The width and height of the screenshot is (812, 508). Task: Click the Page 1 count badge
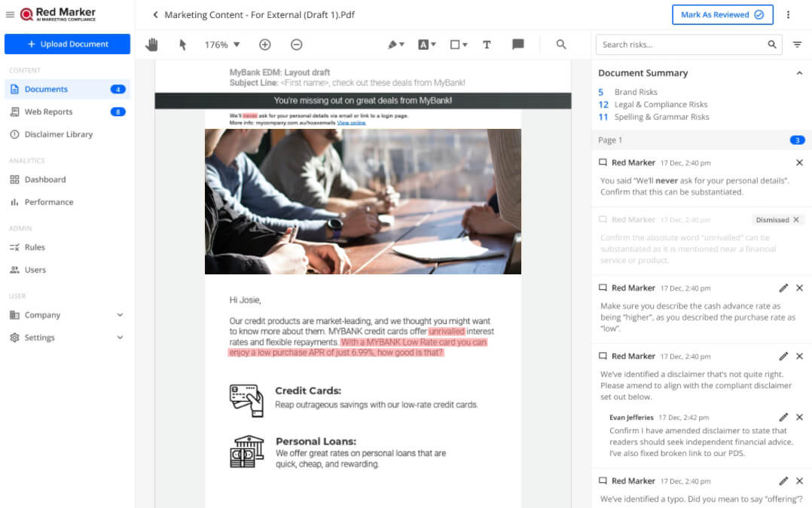pos(797,140)
